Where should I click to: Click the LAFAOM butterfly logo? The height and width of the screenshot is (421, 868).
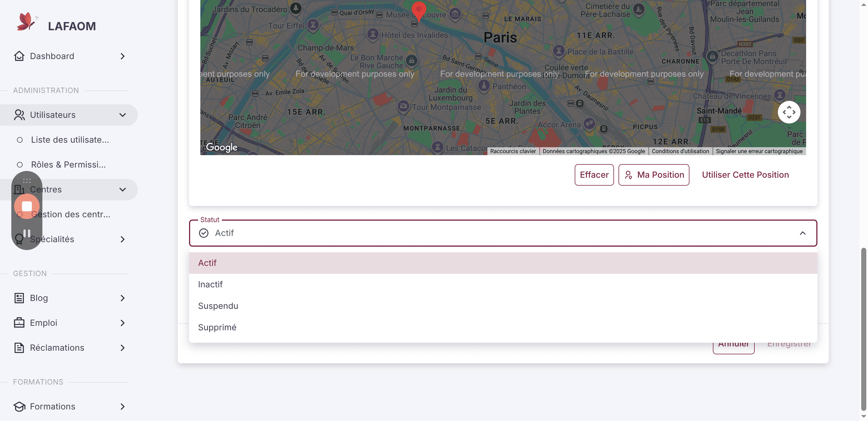(x=27, y=22)
